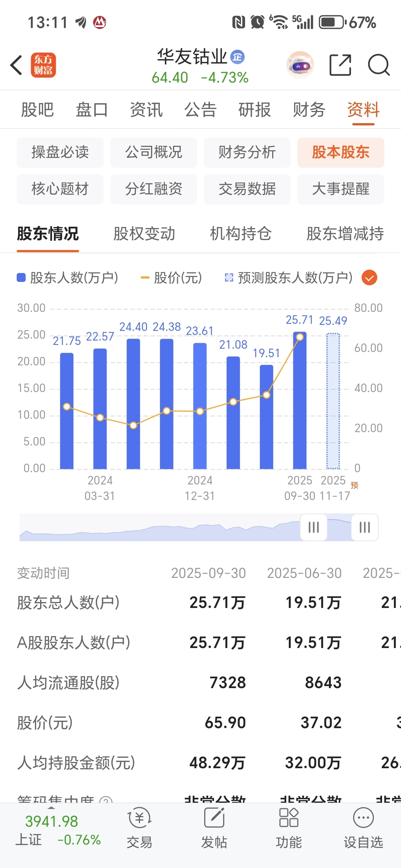Viewport: 401px width, 868px height.
Task: Toggle the 预测股东人数 orange checkmark
Action: [369, 277]
